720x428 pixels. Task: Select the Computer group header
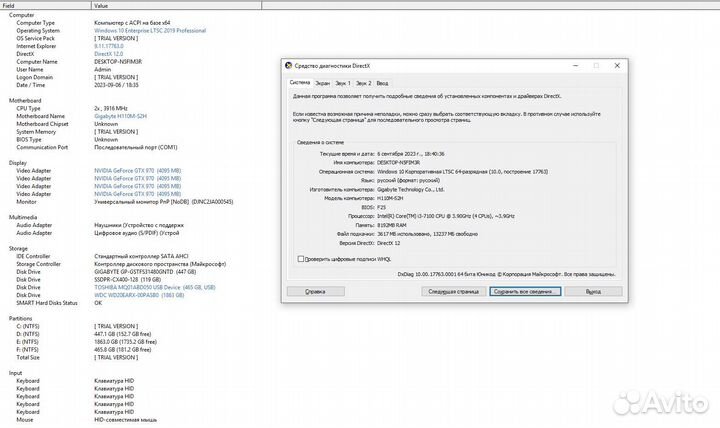tap(22, 15)
